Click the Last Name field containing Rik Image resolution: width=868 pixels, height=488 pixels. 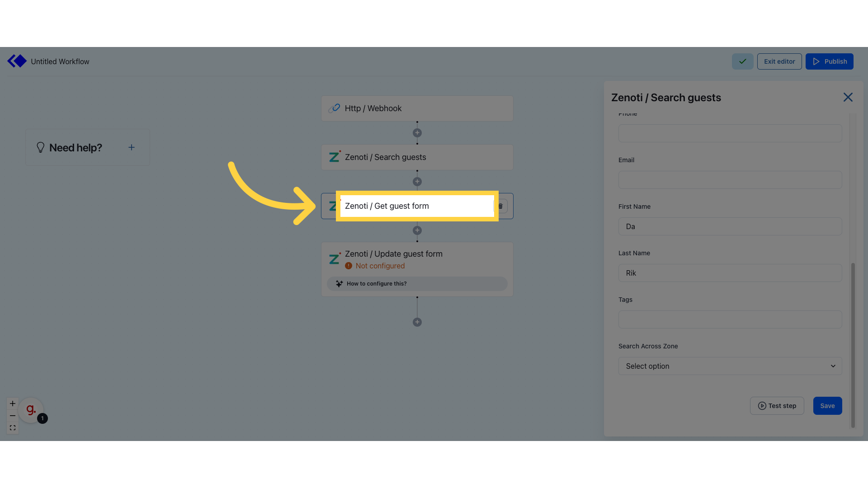click(x=730, y=273)
